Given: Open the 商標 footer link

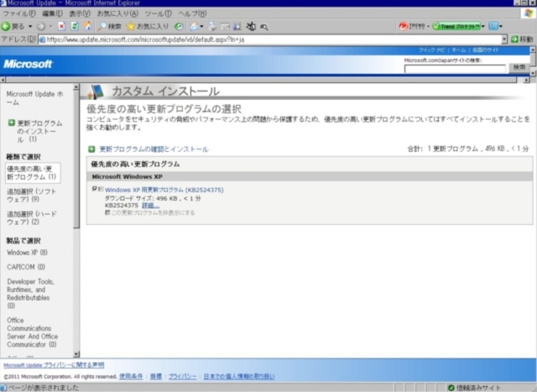Looking at the screenshot, I should click(x=156, y=376).
